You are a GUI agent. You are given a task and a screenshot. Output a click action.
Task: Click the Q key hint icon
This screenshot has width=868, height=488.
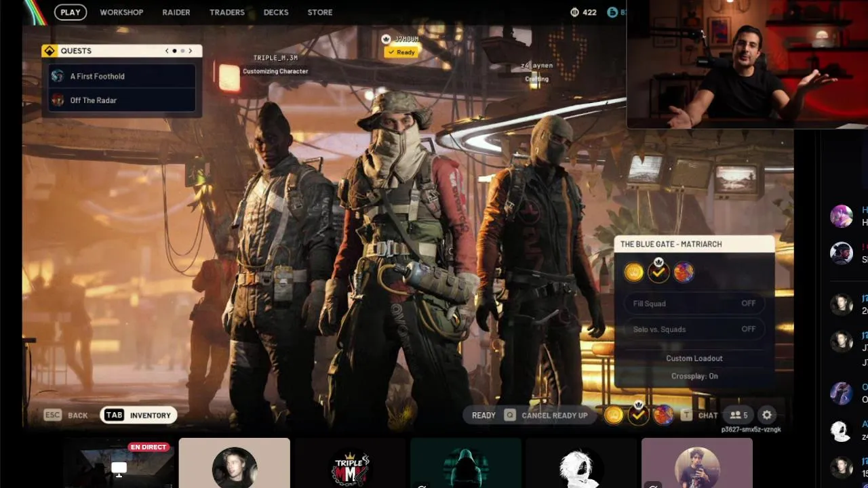510,415
